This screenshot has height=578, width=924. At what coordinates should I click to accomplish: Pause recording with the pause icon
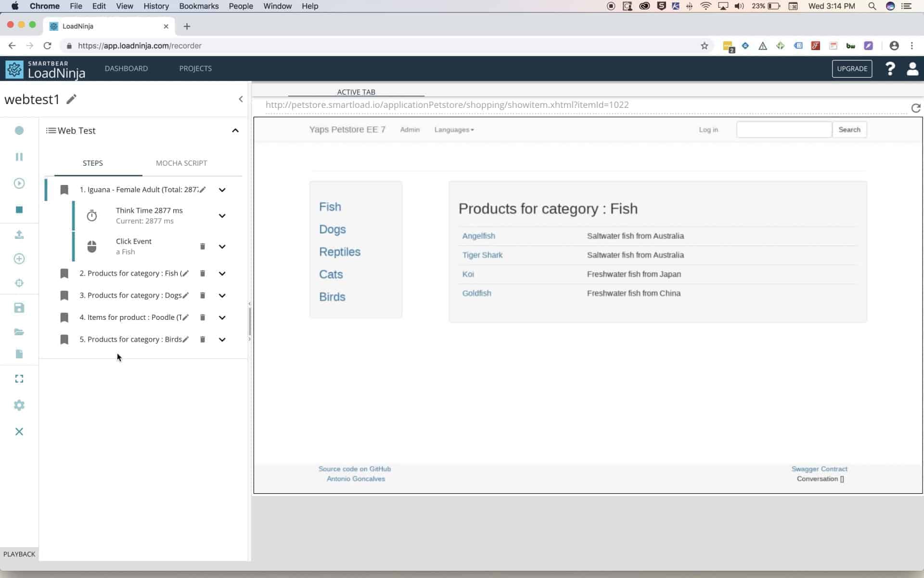[x=19, y=157]
